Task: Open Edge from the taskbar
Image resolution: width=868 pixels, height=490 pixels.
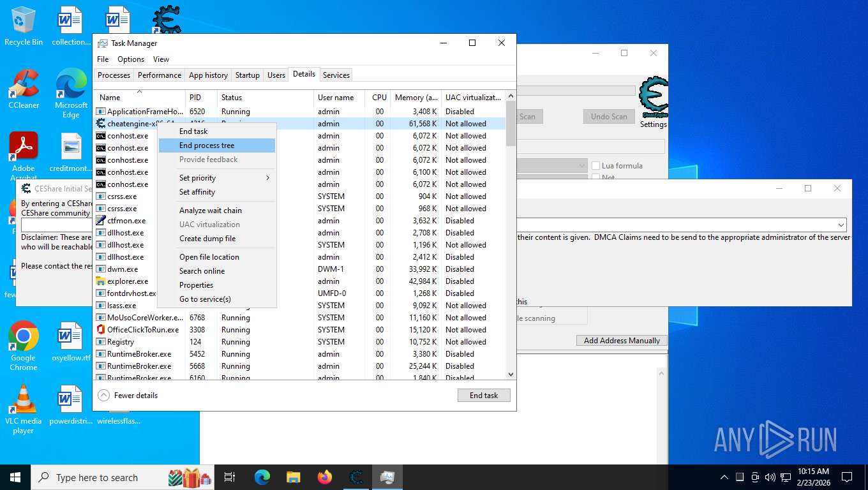Action: 262,477
